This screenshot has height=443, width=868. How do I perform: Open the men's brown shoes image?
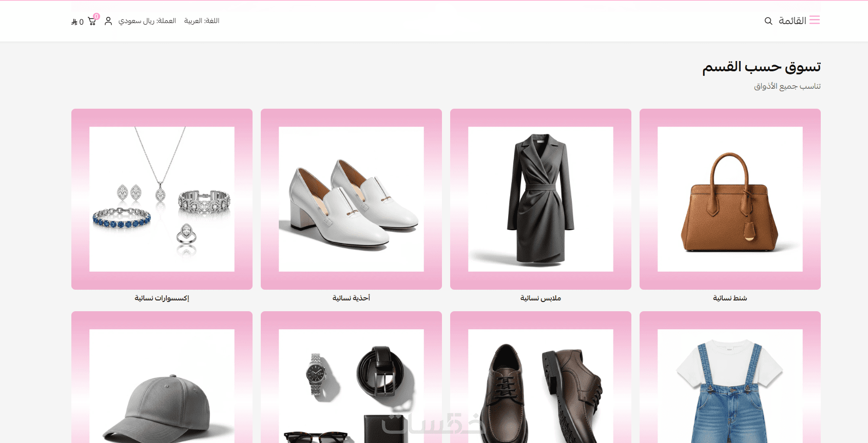[x=541, y=377]
